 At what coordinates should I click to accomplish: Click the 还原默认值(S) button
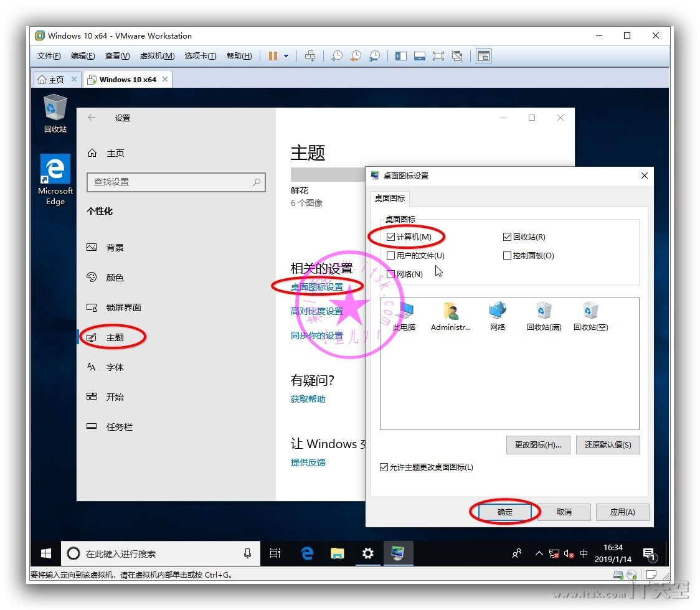(x=608, y=445)
